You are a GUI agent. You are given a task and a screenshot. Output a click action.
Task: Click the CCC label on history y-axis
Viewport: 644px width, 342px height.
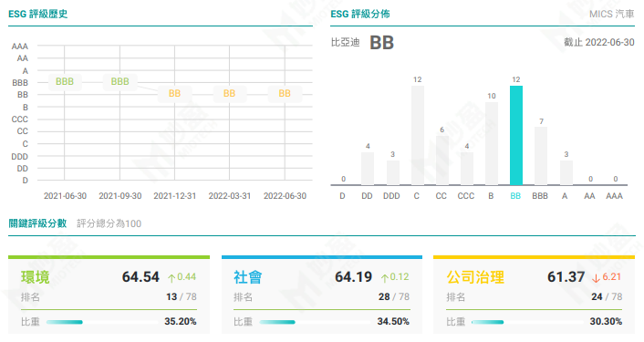coord(20,119)
